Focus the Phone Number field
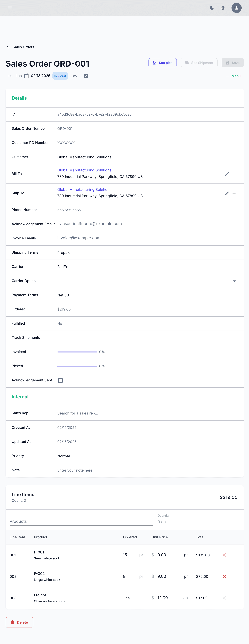Image resolution: width=249 pixels, height=644 pixels. 147,210
